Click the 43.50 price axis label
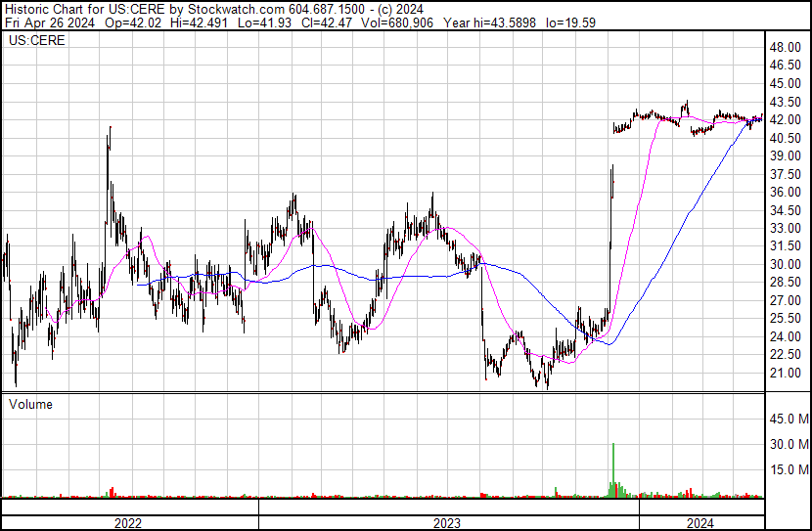The height and width of the screenshot is (531, 812). pyautogui.click(x=785, y=102)
